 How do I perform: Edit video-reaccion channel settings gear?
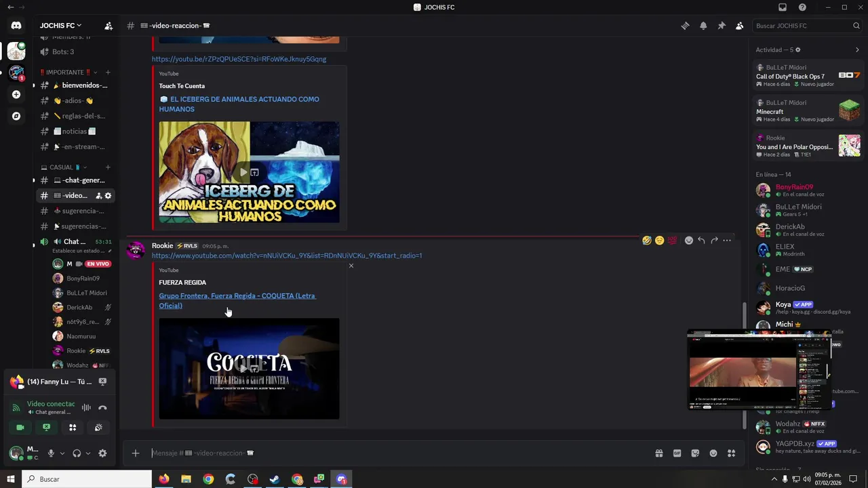tap(108, 196)
